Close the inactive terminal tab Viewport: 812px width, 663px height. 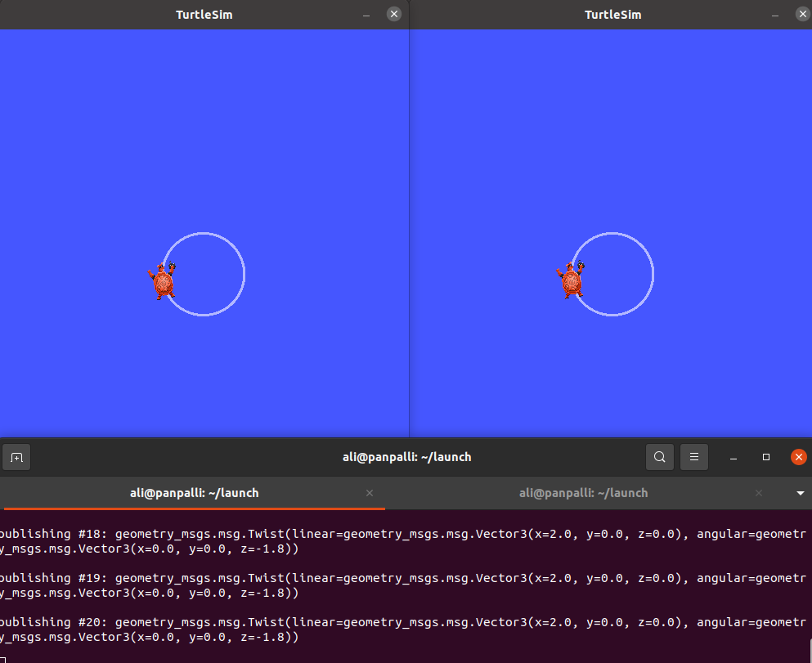[x=758, y=493]
